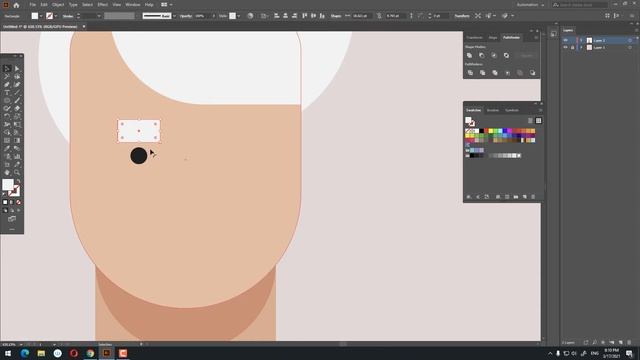
Task: Switch Swatches panel to thumbnail view
Action: coord(538,121)
